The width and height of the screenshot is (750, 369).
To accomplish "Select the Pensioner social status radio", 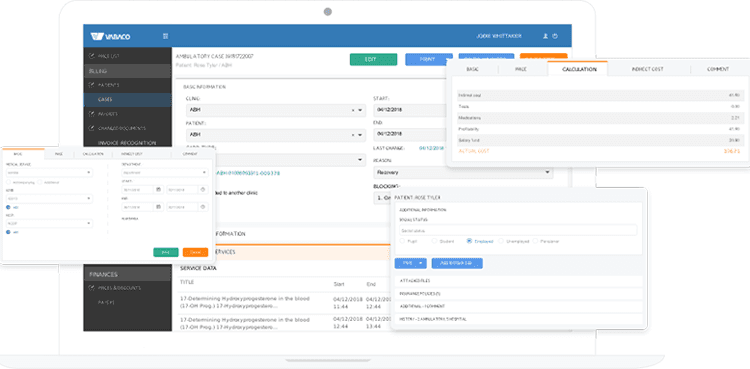I will pos(535,241).
